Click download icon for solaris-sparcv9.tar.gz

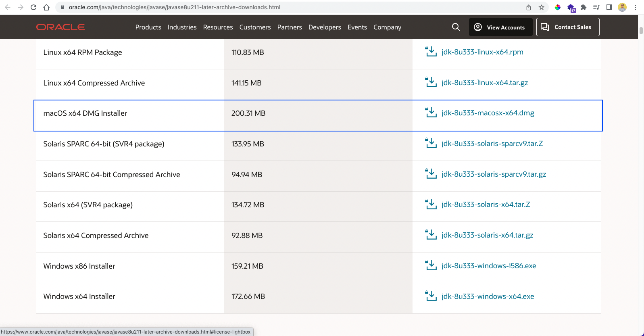pyautogui.click(x=431, y=174)
